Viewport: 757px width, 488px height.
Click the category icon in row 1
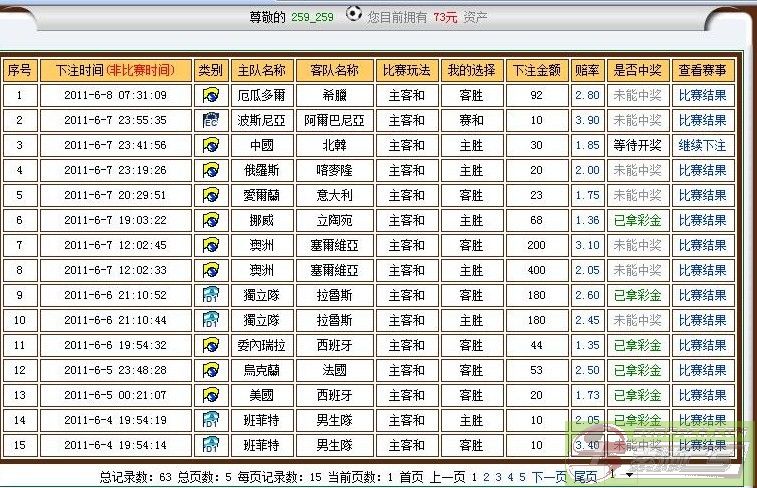[210, 96]
